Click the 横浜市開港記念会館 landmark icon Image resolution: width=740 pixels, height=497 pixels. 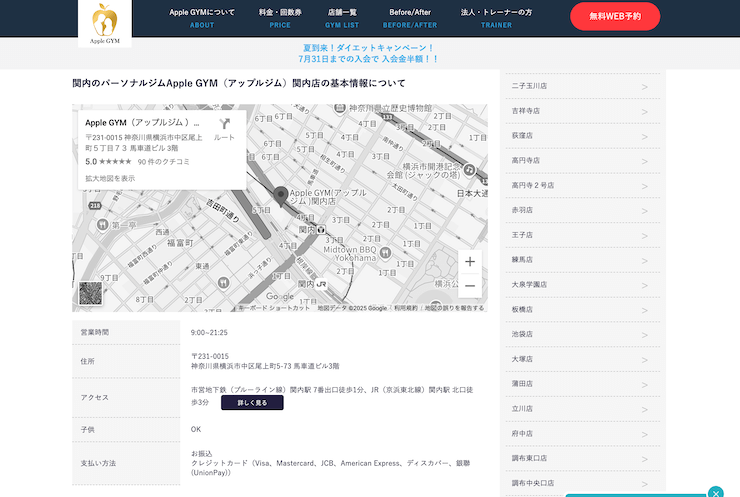[469, 169]
